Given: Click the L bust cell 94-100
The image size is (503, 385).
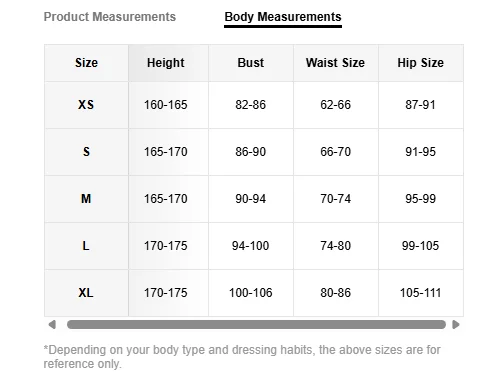Looking at the screenshot, I should click(x=251, y=246).
